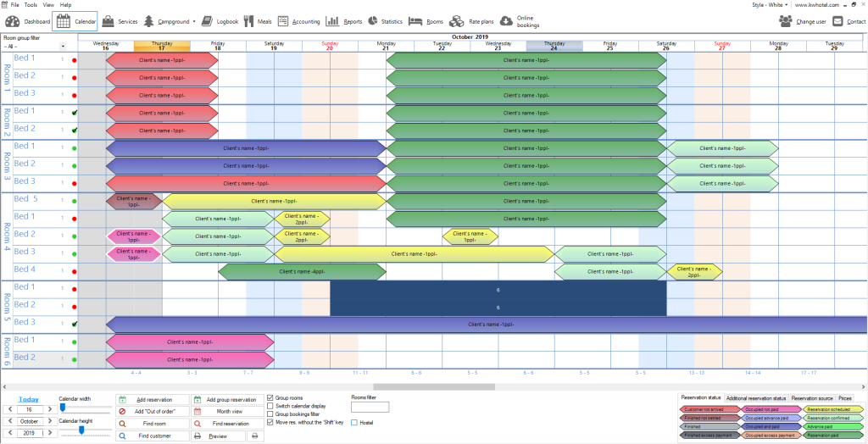Screen dimensions: 868x444
Task: Click the Rooms filter input field
Action: click(x=370, y=408)
